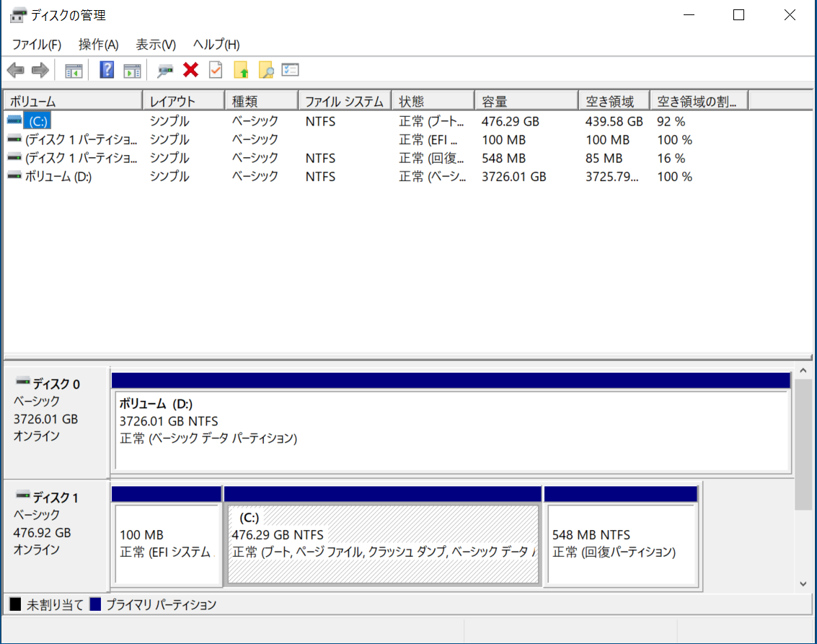
Task: Open the 操作(A) menu
Action: tap(98, 45)
